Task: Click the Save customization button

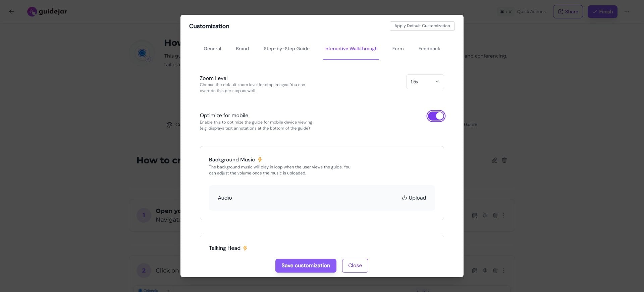Action: click(306, 266)
